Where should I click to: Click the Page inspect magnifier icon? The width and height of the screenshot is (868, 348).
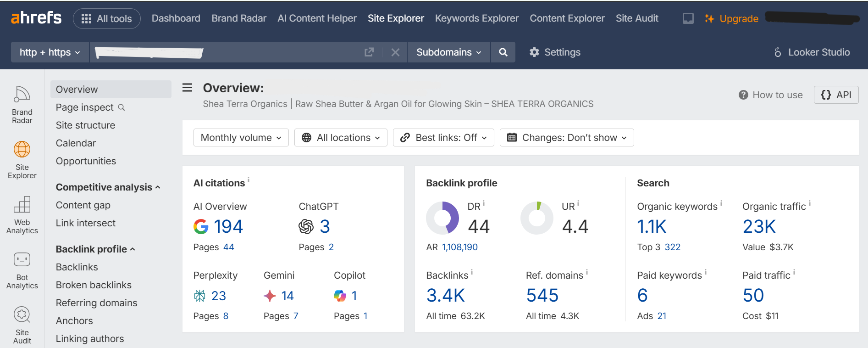pyautogui.click(x=122, y=107)
